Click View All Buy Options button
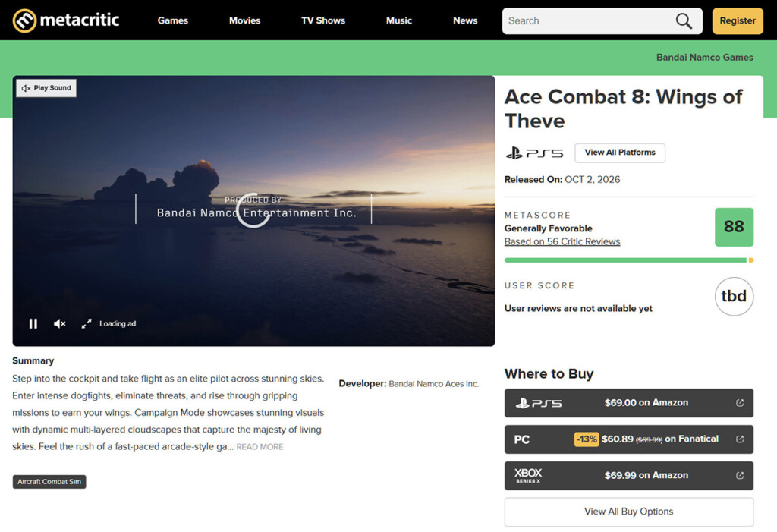The height and width of the screenshot is (532, 777). tap(629, 512)
